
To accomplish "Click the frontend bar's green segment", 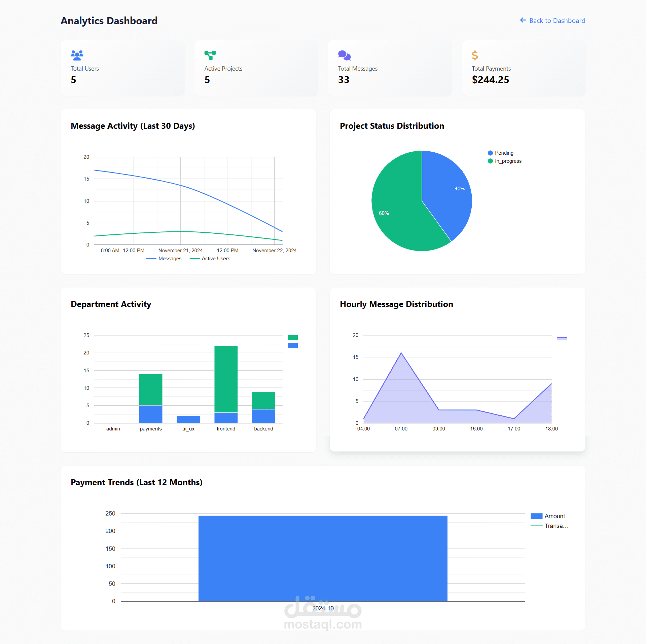I will tap(226, 378).
